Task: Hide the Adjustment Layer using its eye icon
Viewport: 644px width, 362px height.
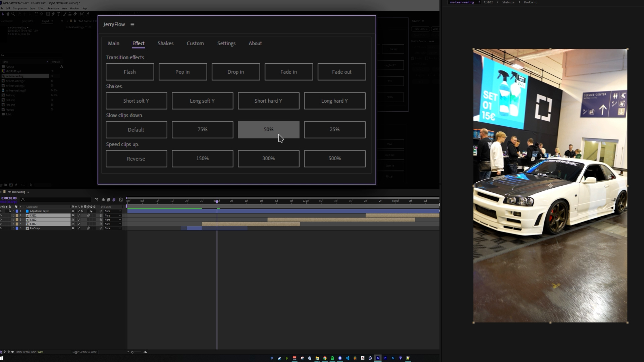Action: [1, 211]
